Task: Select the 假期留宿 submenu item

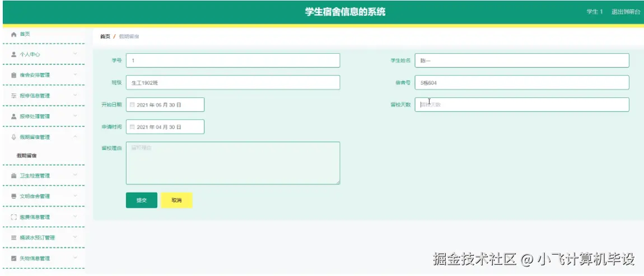Action: coord(27,156)
